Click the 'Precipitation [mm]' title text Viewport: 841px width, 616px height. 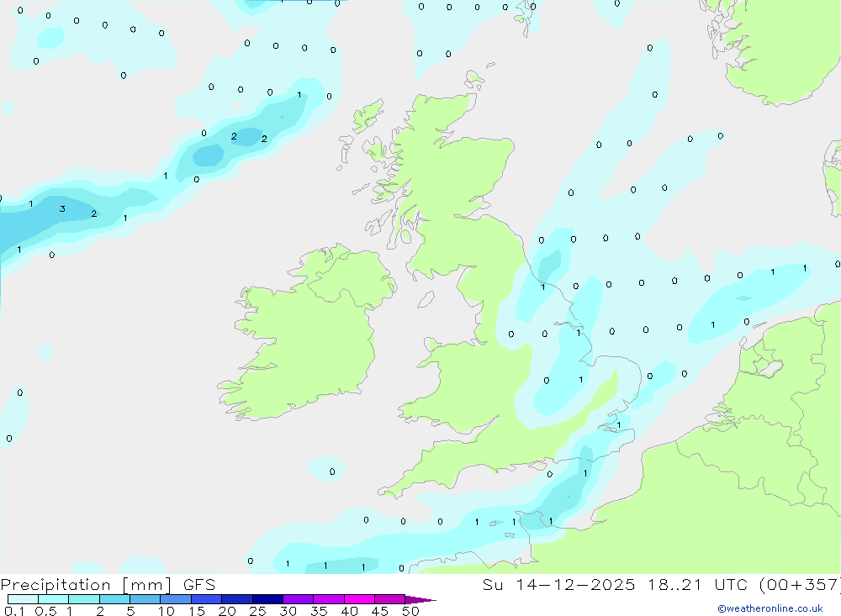click(86, 585)
